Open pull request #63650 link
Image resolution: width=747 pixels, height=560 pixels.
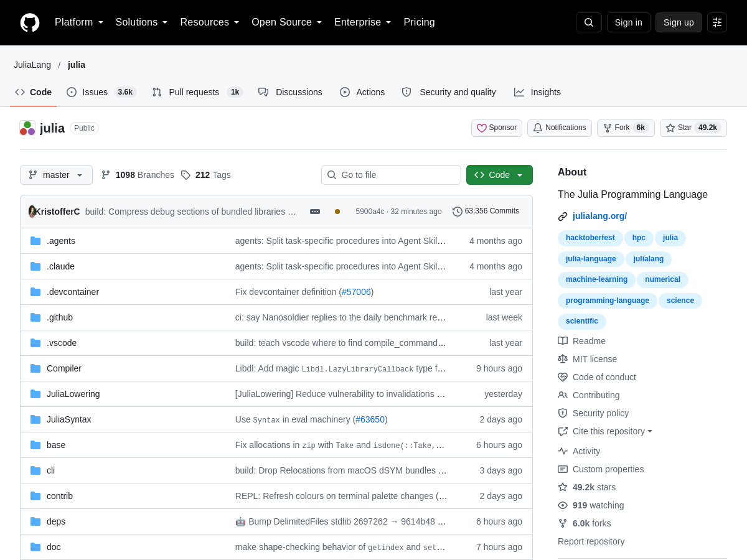(370, 419)
